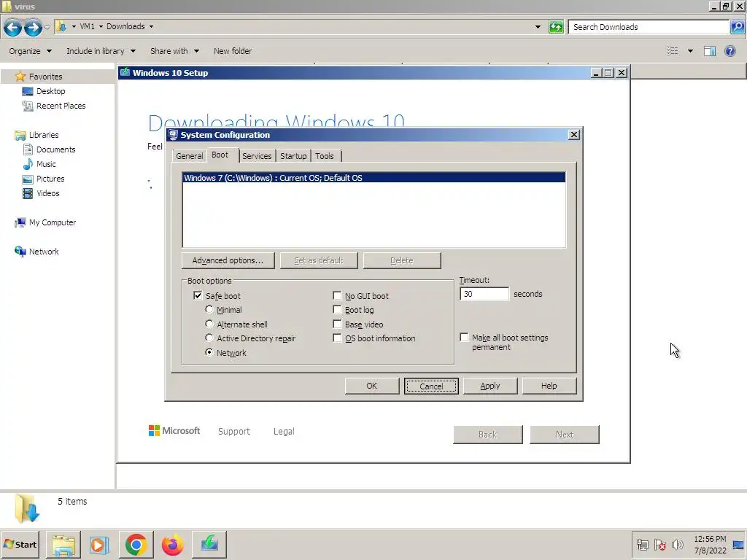This screenshot has height=560, width=747.
Task: Switch to the Boot tab
Action: (x=220, y=155)
